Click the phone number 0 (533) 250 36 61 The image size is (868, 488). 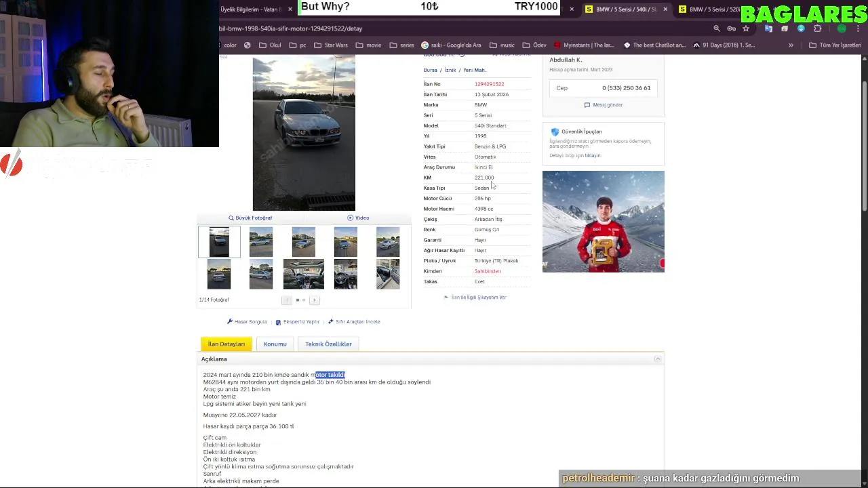tap(626, 88)
